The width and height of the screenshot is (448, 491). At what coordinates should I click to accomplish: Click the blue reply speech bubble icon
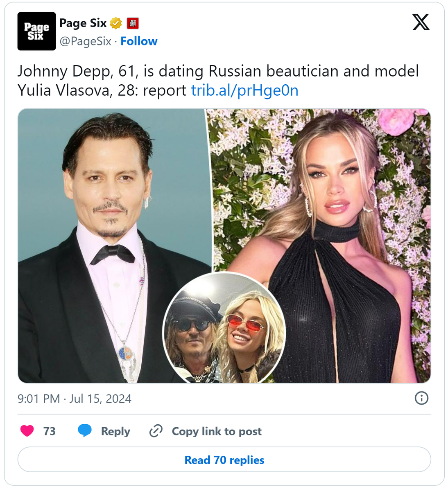coord(85,431)
